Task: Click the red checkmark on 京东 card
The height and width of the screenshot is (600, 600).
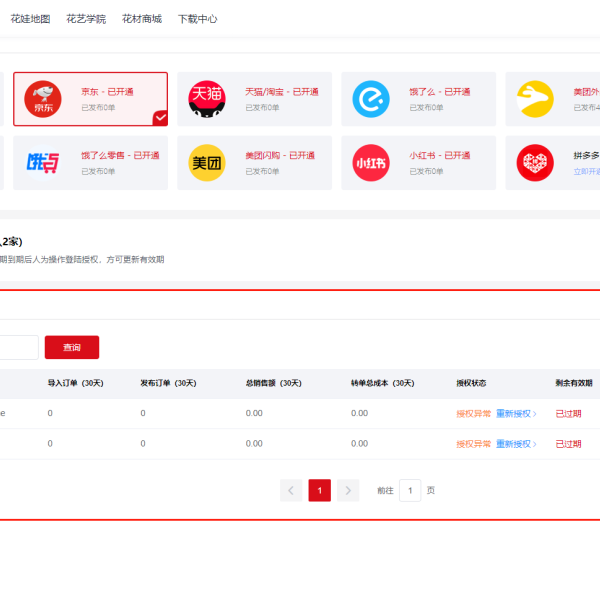Action: (160, 118)
